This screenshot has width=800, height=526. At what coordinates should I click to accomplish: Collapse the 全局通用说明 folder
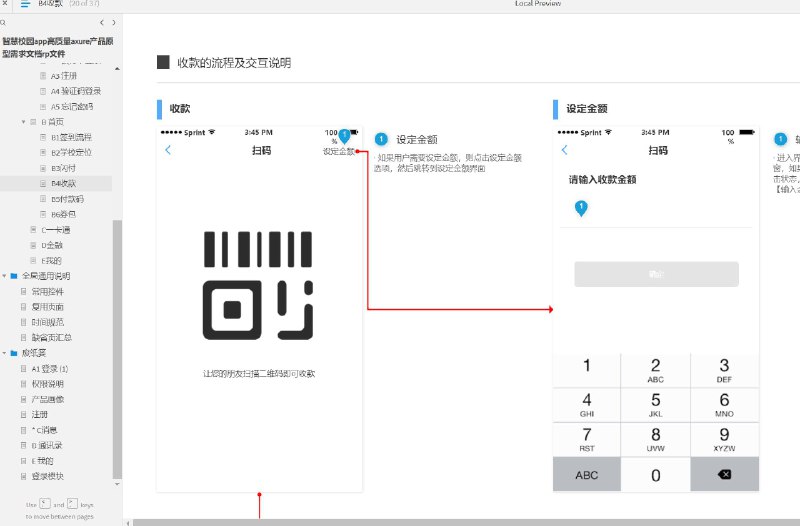(x=4, y=276)
